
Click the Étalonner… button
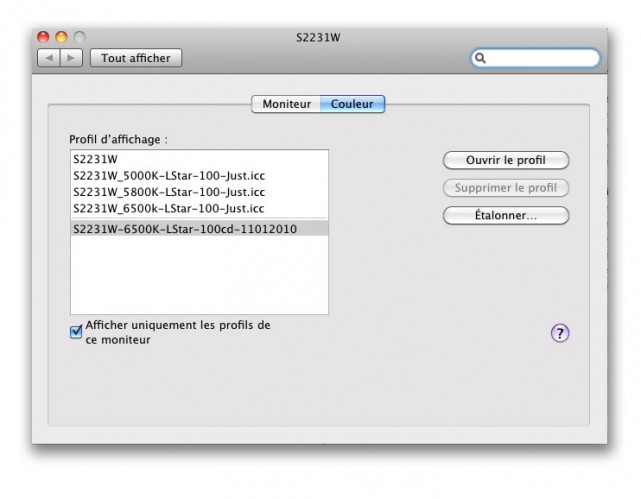coord(506,215)
